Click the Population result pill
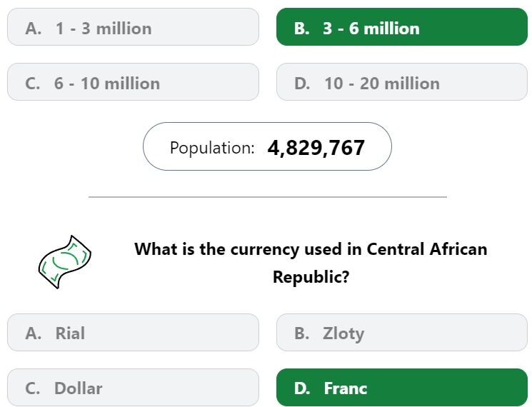 [267, 146]
